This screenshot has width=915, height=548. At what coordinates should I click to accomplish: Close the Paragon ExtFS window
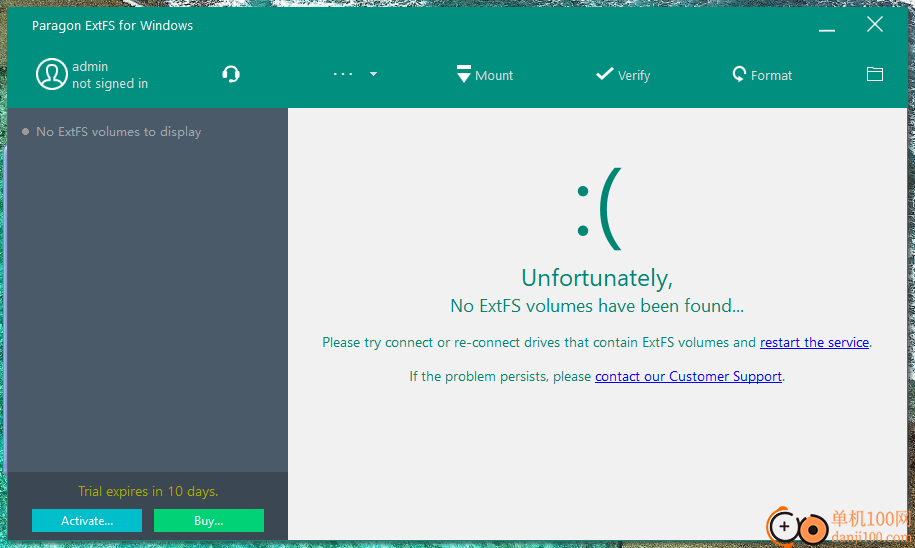coord(874,25)
